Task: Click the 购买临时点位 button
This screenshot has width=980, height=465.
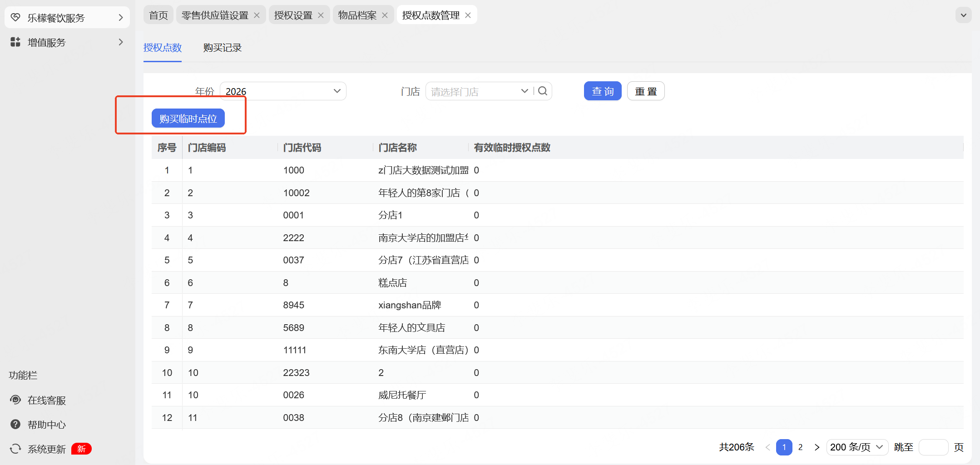Action: pyautogui.click(x=188, y=119)
